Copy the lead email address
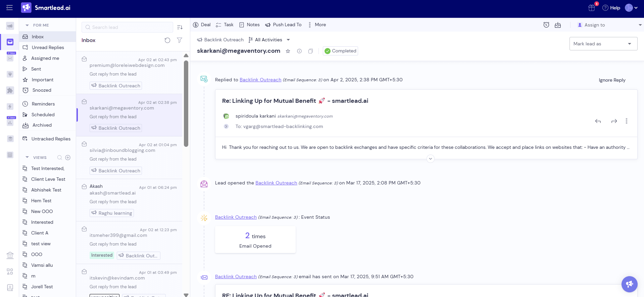Screen dimensions: 644x297 pyautogui.click(x=311, y=51)
